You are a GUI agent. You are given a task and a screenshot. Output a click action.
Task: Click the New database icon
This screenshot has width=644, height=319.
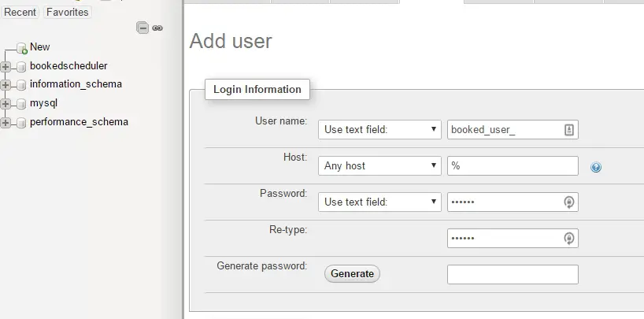point(22,48)
